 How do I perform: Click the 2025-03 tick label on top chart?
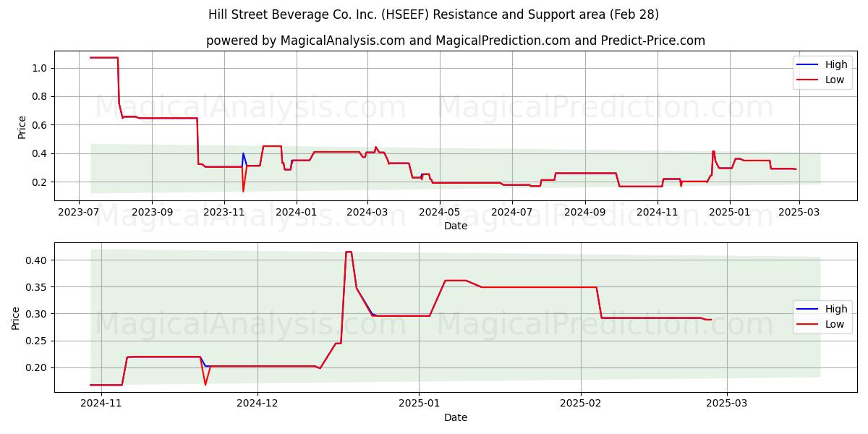tap(799, 213)
